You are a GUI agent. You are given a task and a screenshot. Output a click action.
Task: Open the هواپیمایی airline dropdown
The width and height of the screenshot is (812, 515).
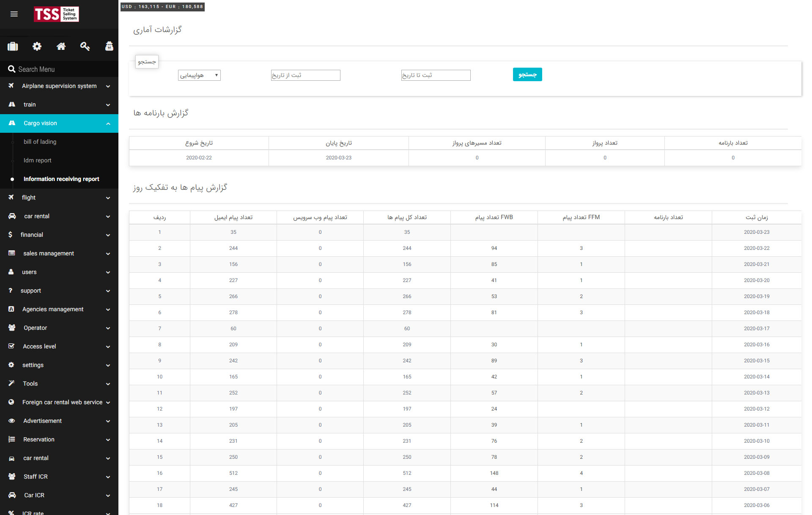pos(199,75)
